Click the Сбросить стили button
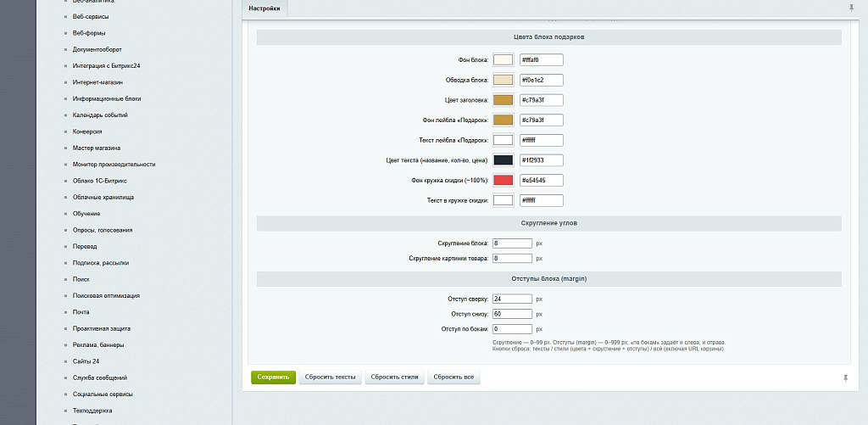This screenshot has height=425, width=868. [395, 377]
